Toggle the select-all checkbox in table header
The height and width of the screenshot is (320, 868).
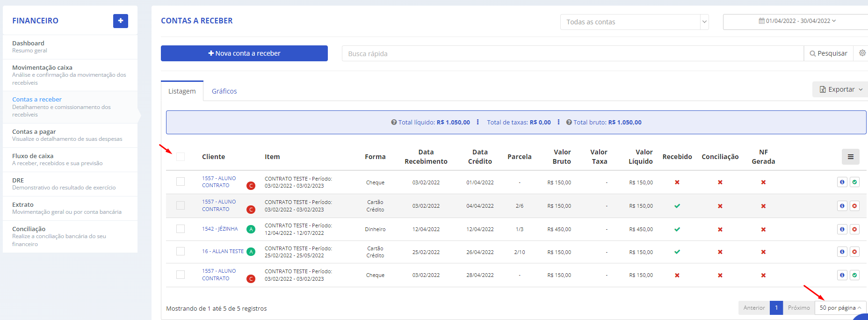click(x=181, y=157)
